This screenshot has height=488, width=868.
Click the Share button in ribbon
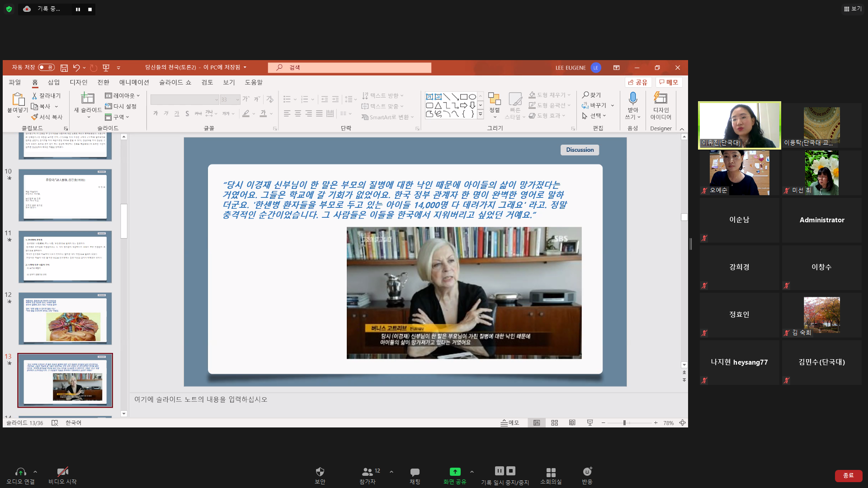click(637, 82)
